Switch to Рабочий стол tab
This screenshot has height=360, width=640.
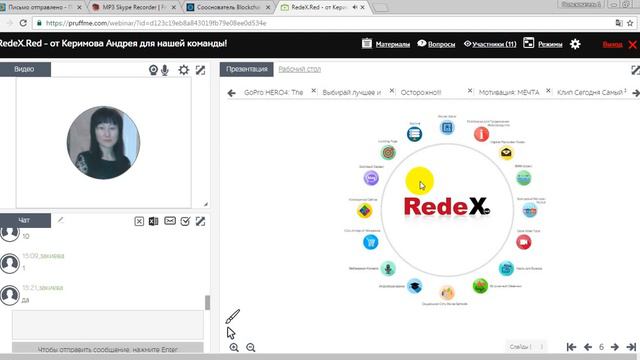coord(300,69)
